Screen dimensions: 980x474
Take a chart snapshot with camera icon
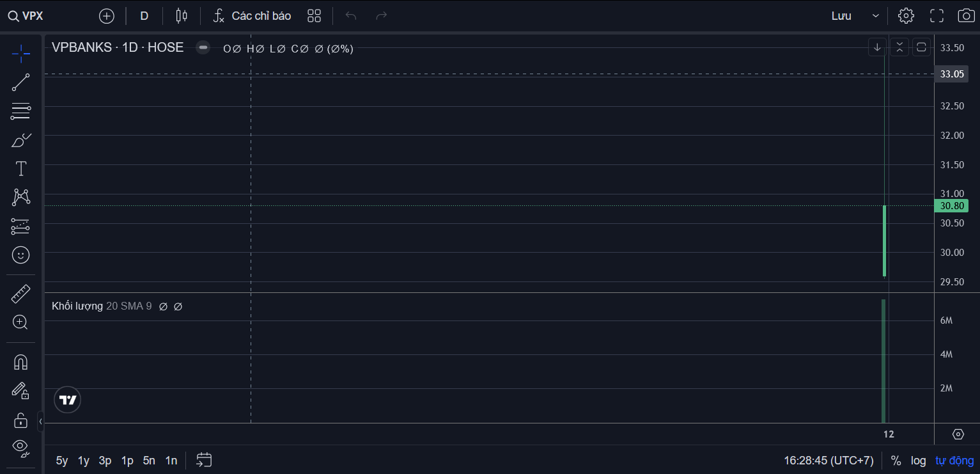[x=965, y=16]
